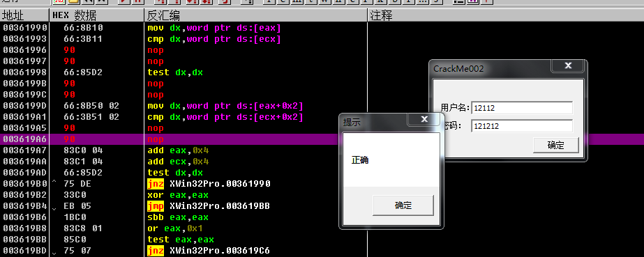Focus the 用户名 field containing 12112
Viewport: 644px width, 257px height.
522,108
